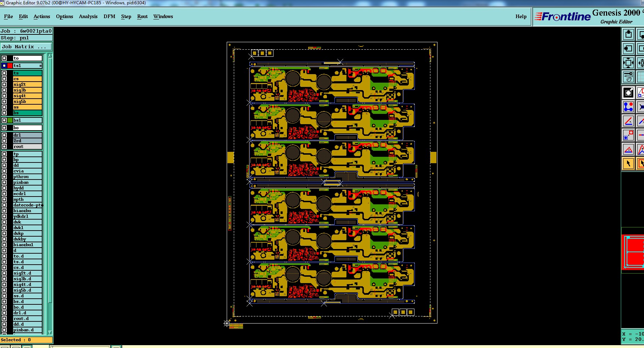644x348 pixels.
Task: Open the Help menu
Action: coord(521,16)
